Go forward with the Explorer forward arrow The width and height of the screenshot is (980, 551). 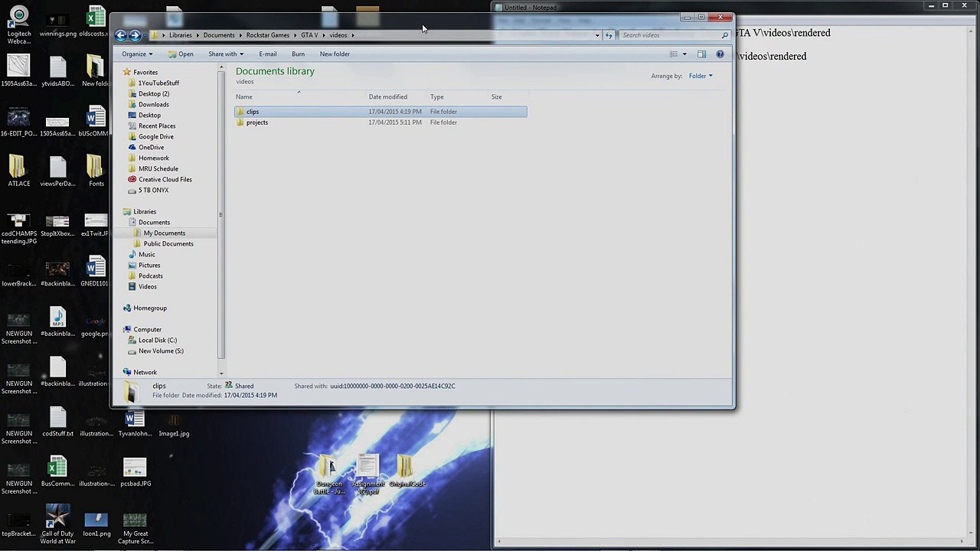[135, 35]
